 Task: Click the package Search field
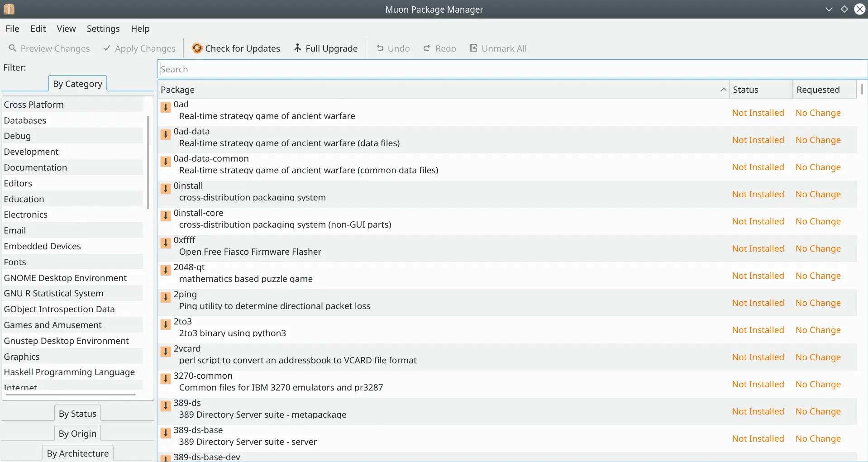click(x=512, y=69)
